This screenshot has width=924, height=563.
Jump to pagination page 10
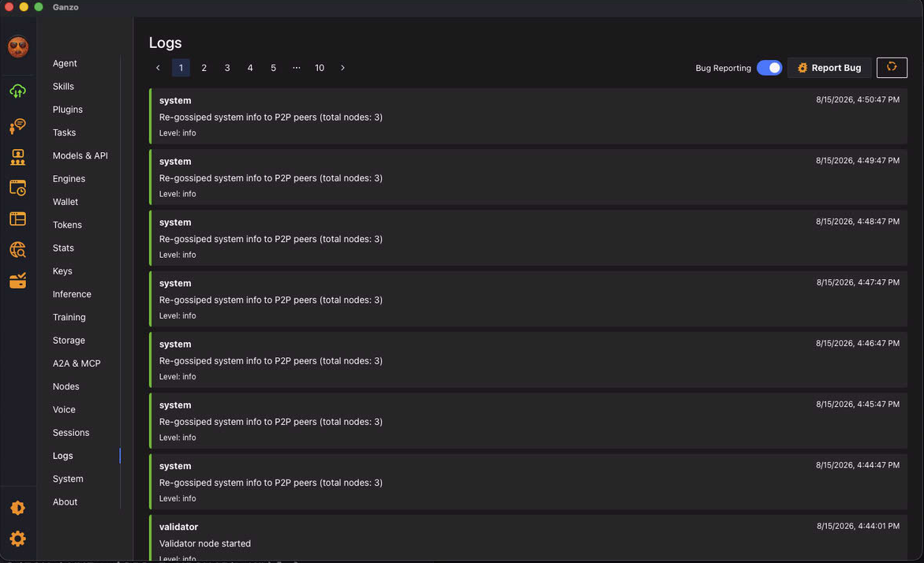point(320,68)
